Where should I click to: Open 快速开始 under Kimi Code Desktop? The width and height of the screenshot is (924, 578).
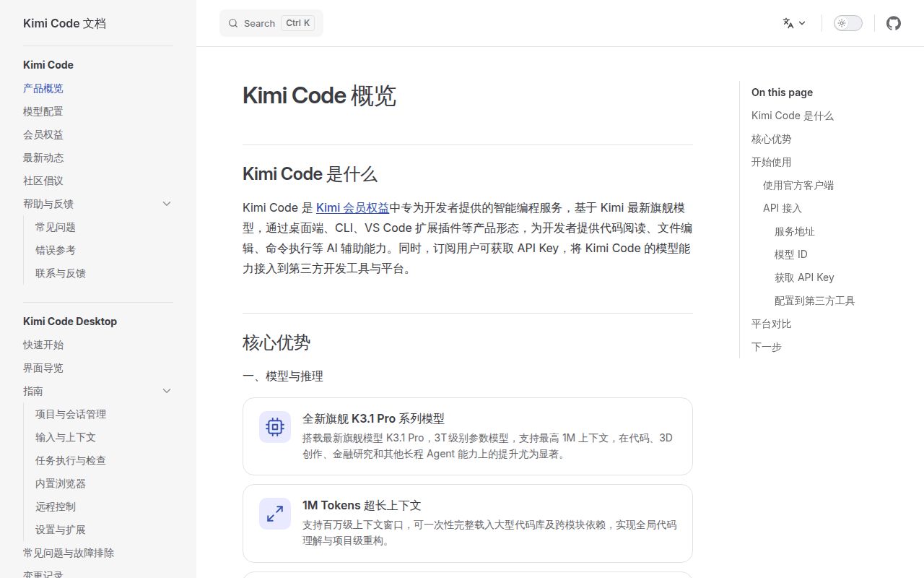click(x=43, y=345)
